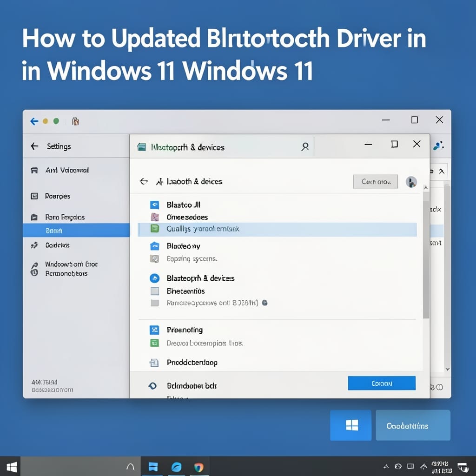Click icon next to 'Cardclus'

tap(34, 245)
